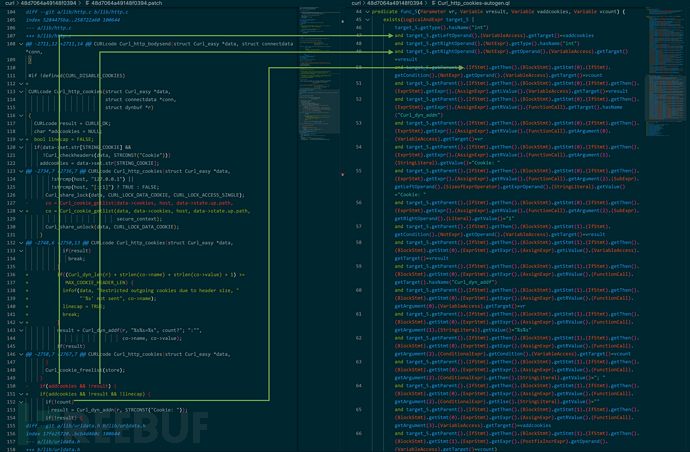The image size is (690, 452).
Task: Click 'MAX_COOKIE_HEADER_LEN) {' on line 137
Action: 99,283
